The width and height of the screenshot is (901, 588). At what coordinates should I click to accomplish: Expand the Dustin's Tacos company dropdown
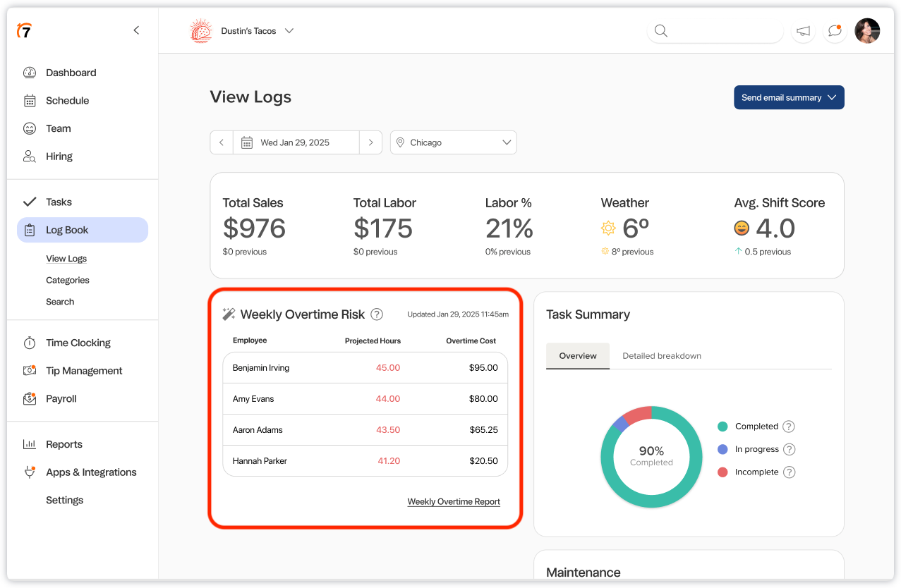point(289,31)
